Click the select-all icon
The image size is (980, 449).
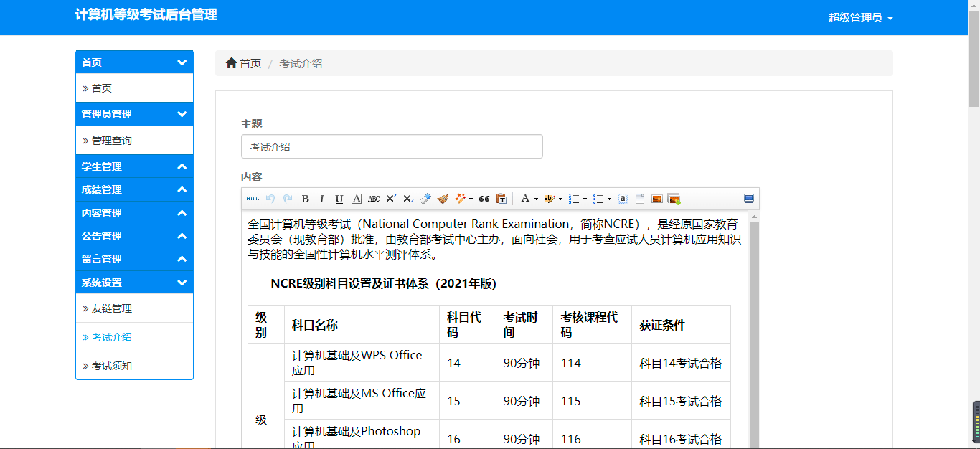coord(623,199)
